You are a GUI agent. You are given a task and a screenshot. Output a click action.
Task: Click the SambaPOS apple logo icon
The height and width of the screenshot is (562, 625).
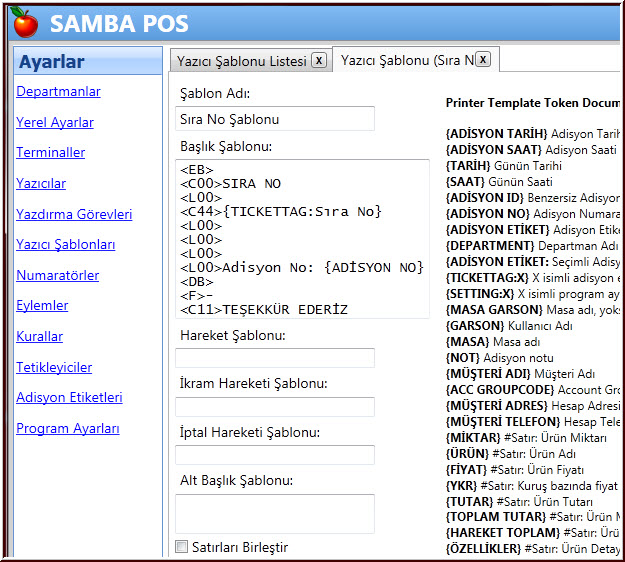tap(25, 21)
